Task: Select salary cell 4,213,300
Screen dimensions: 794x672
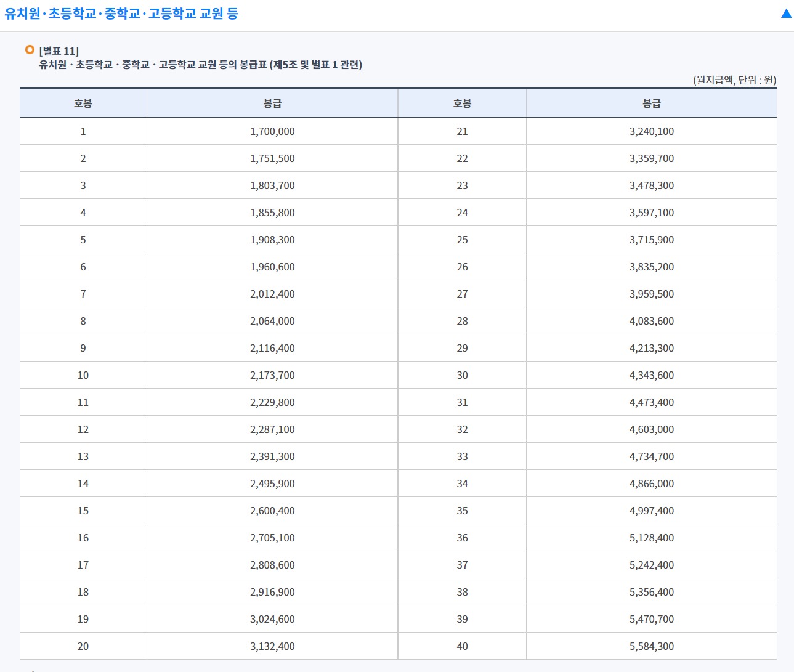Action: (652, 348)
